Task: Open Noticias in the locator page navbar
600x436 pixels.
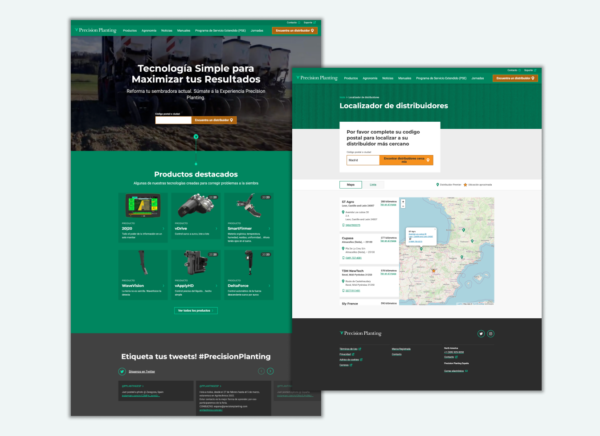Action: tap(388, 78)
